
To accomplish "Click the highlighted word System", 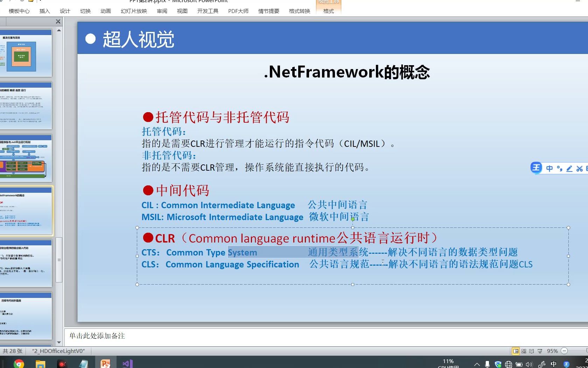I will [242, 252].
